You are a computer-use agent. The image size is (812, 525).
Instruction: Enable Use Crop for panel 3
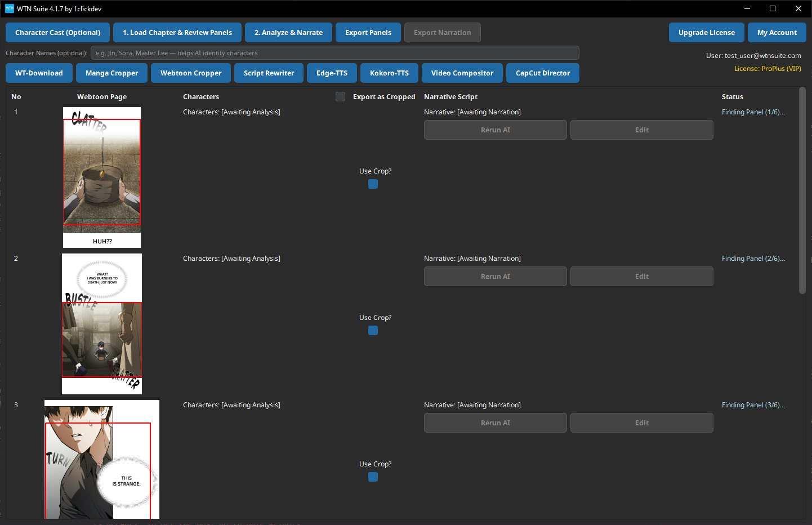[x=373, y=477]
